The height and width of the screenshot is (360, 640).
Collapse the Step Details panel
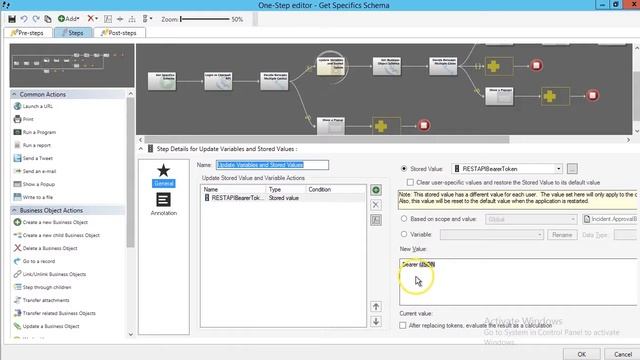[141, 149]
